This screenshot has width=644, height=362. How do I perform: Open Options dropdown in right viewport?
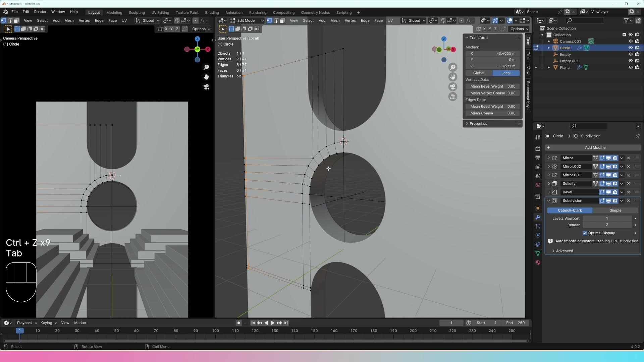click(519, 29)
